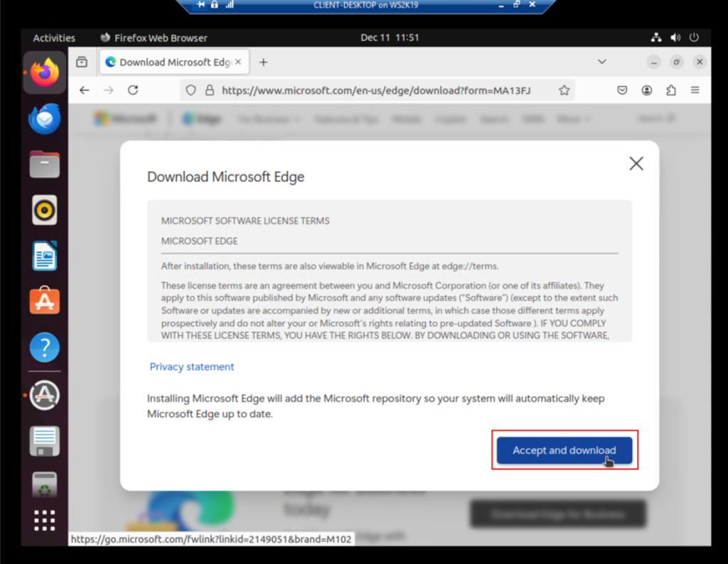The image size is (728, 564).
Task: Expand the list all tabs chevron
Action: tap(601, 62)
